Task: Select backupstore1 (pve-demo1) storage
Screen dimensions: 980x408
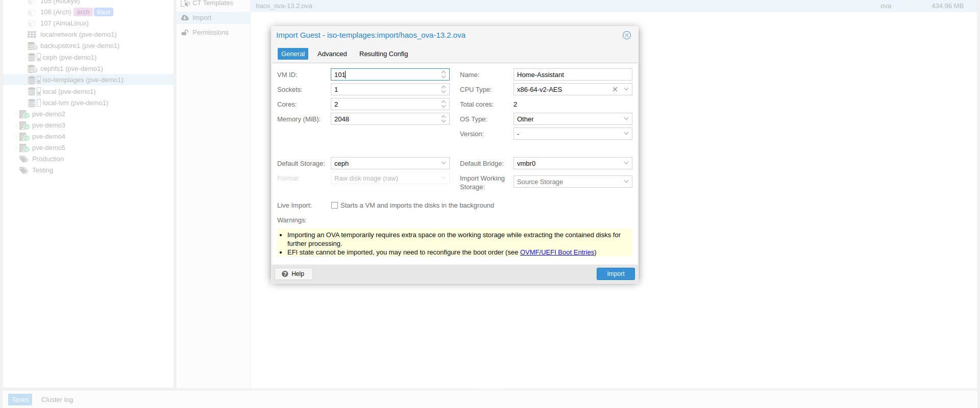Action: coord(80,46)
